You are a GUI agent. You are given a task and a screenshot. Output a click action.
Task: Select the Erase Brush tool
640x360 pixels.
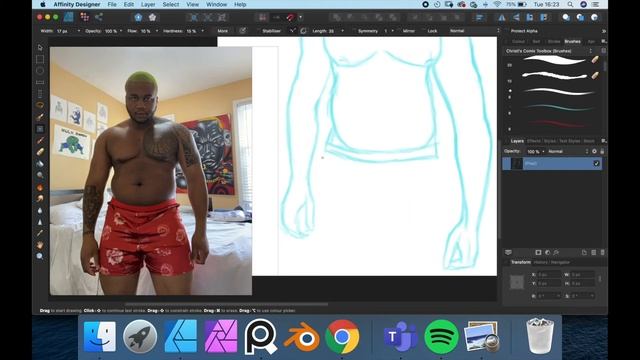click(x=40, y=151)
